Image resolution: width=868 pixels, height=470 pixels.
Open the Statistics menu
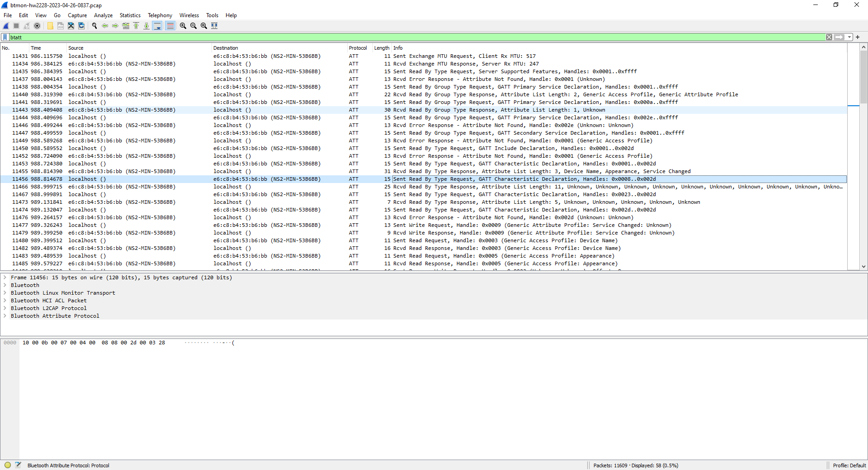pyautogui.click(x=130, y=15)
